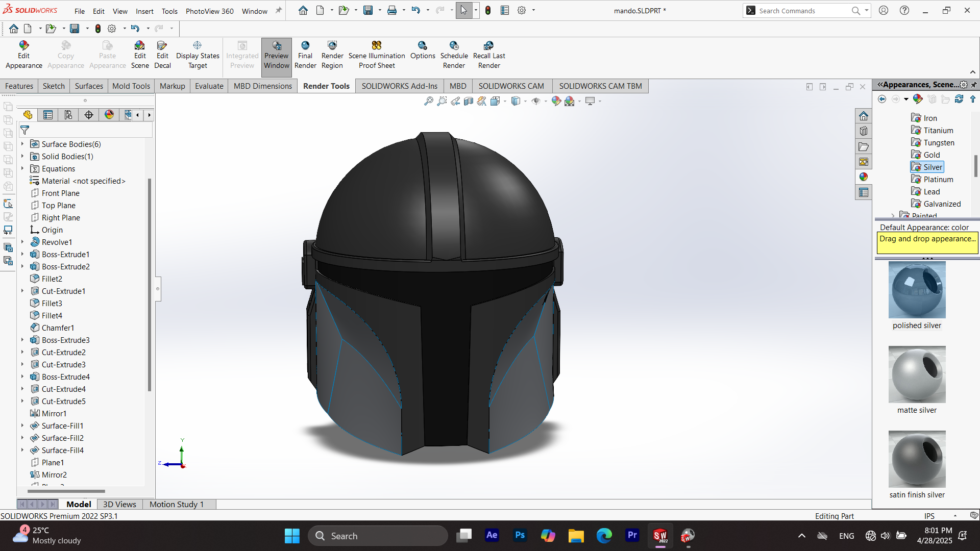Open the 3D Views tab
This screenshot has height=551, width=980.
[119, 504]
